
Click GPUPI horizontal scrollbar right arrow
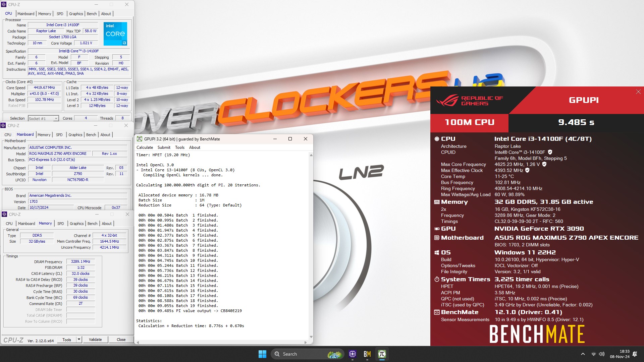coord(305,343)
